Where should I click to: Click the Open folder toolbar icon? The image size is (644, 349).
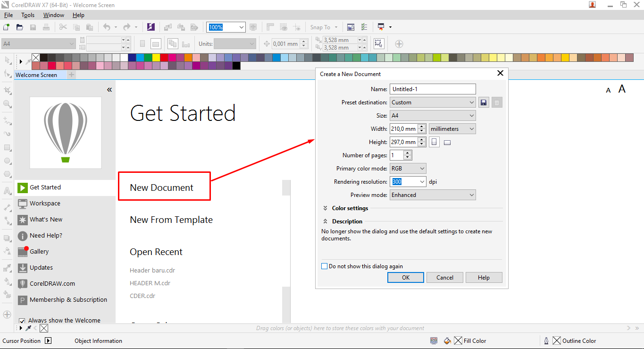click(x=20, y=27)
